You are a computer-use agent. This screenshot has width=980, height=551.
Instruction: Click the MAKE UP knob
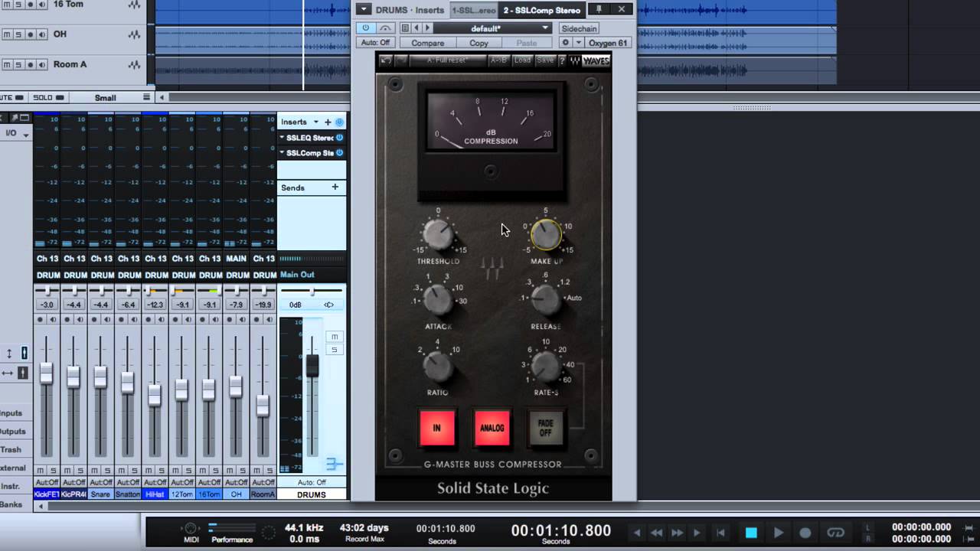(x=546, y=234)
